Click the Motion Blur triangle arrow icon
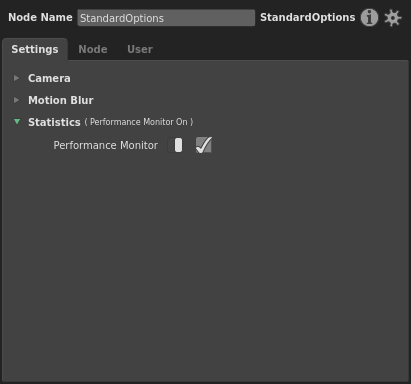 (16, 100)
